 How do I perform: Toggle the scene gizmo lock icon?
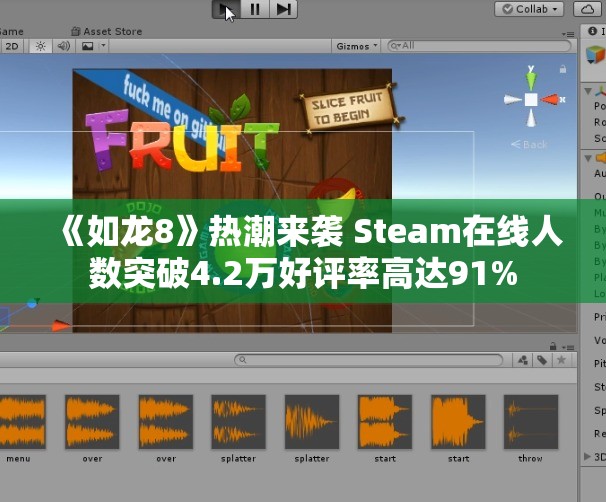click(563, 69)
